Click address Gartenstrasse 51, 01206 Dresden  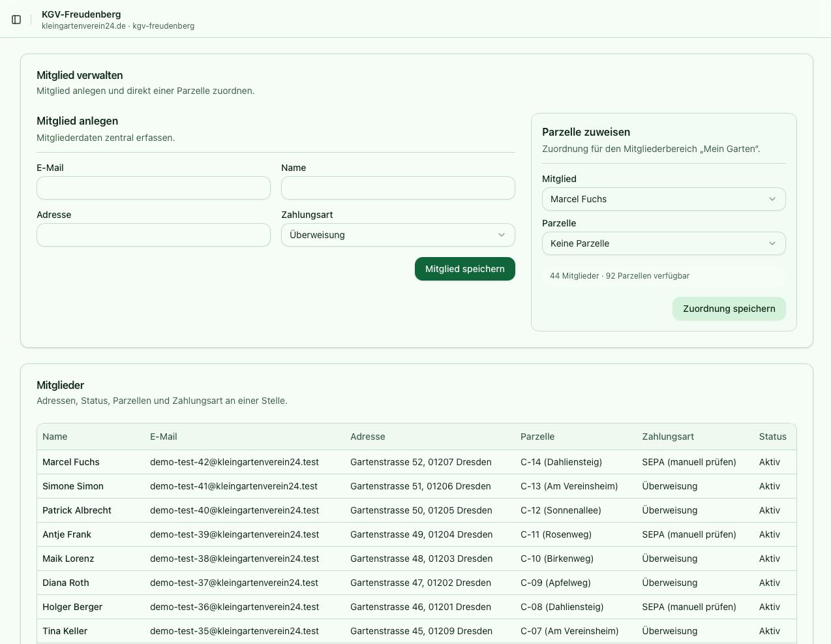(421, 486)
